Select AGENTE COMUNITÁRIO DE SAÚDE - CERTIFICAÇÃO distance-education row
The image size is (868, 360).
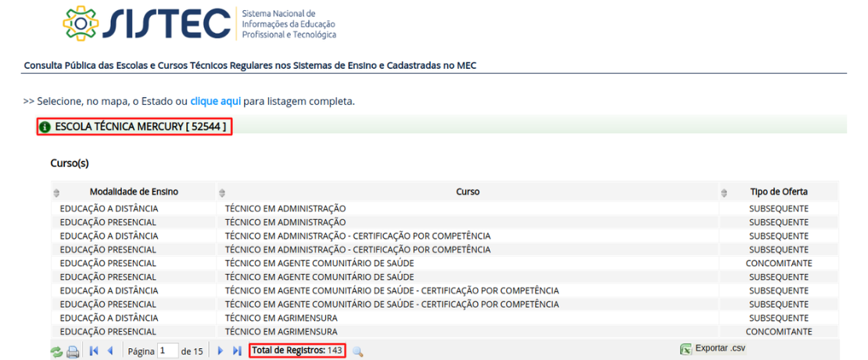pos(392,291)
